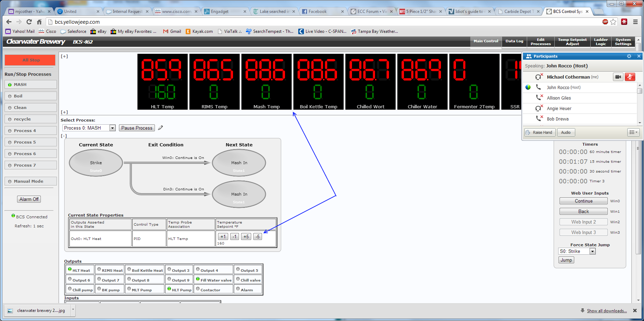Open the Ladder Logic tab
This screenshot has height=321, width=644.
(x=601, y=42)
